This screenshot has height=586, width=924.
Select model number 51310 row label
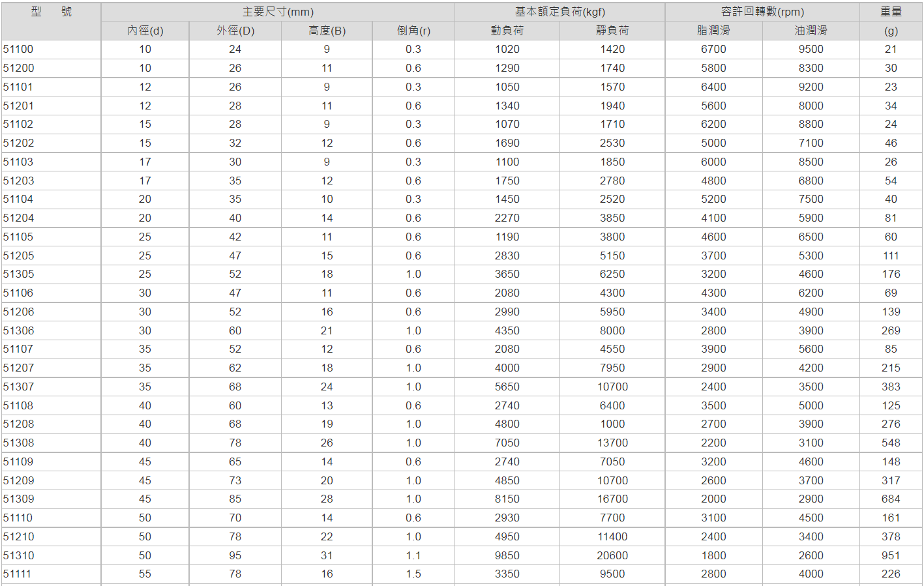click(x=18, y=555)
